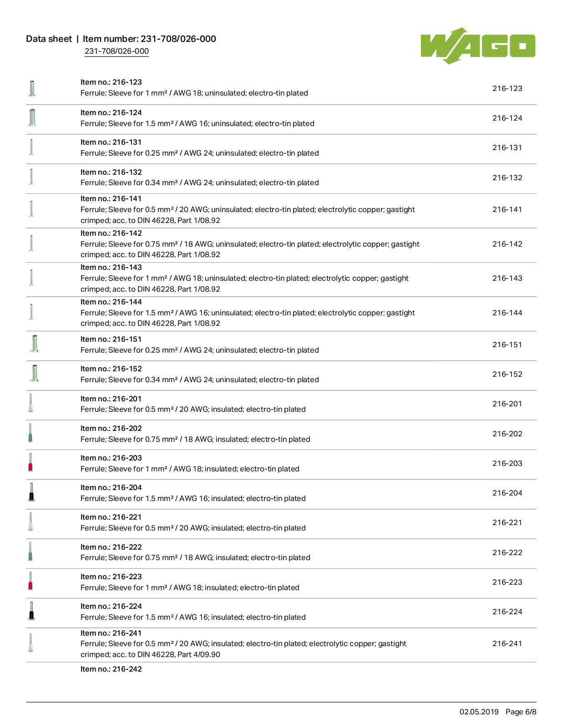Click the red 216-223 ferrule image

click(30, 581)
